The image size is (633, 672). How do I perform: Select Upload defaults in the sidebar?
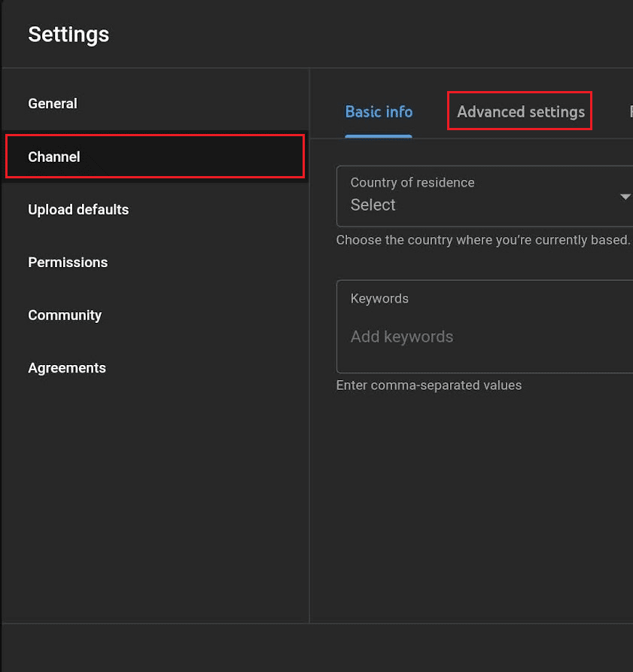point(78,209)
